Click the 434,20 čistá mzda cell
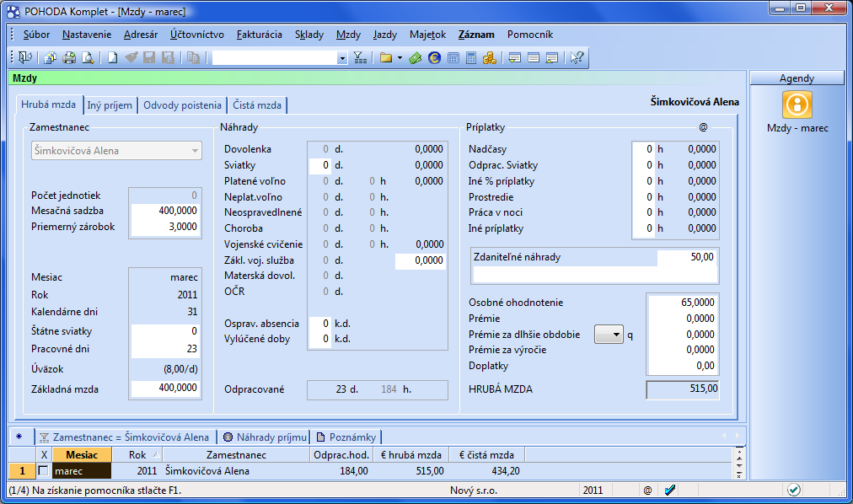The height and width of the screenshot is (504, 853). coord(487,471)
